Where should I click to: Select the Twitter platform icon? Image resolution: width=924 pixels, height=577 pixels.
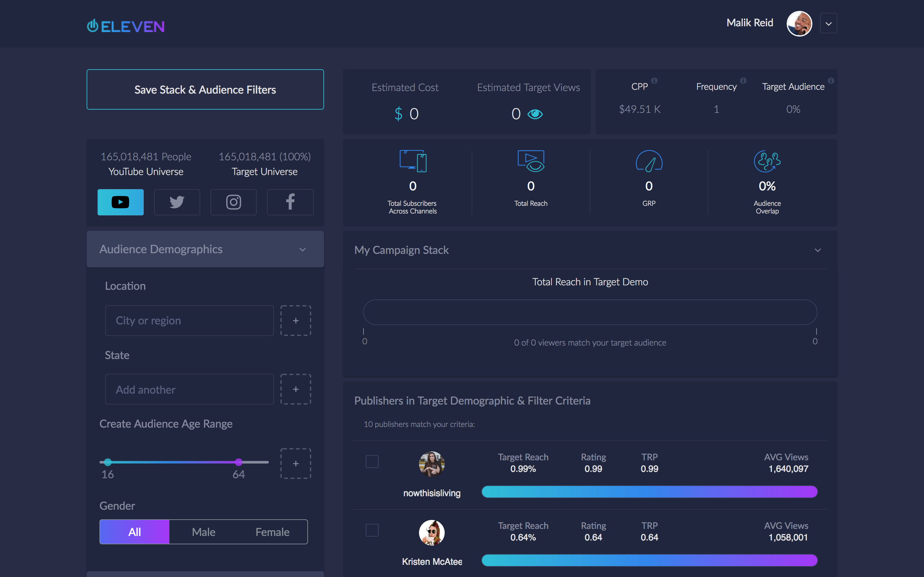(x=177, y=202)
